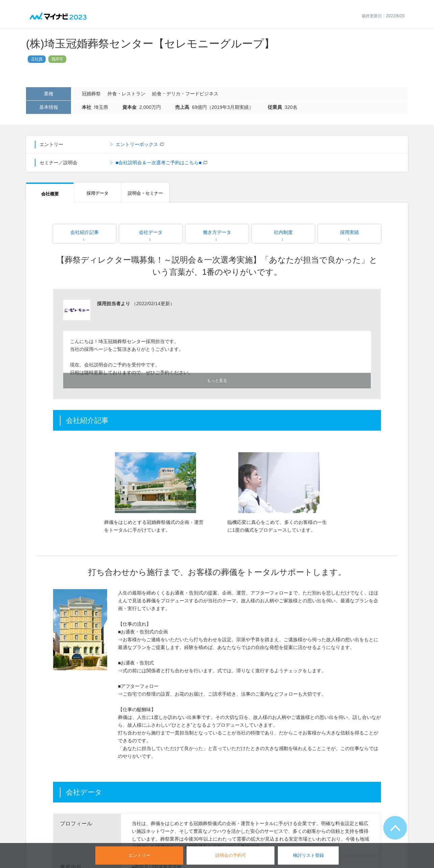Click external-link icon beside 会社説明会 reservation link
This screenshot has width=434, height=868.
pyautogui.click(x=205, y=163)
